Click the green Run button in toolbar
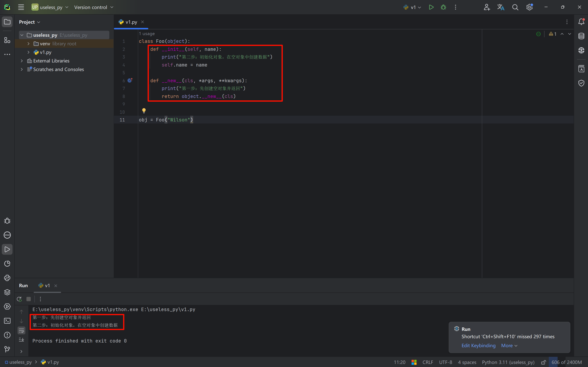The width and height of the screenshot is (588, 367). pyautogui.click(x=431, y=7)
